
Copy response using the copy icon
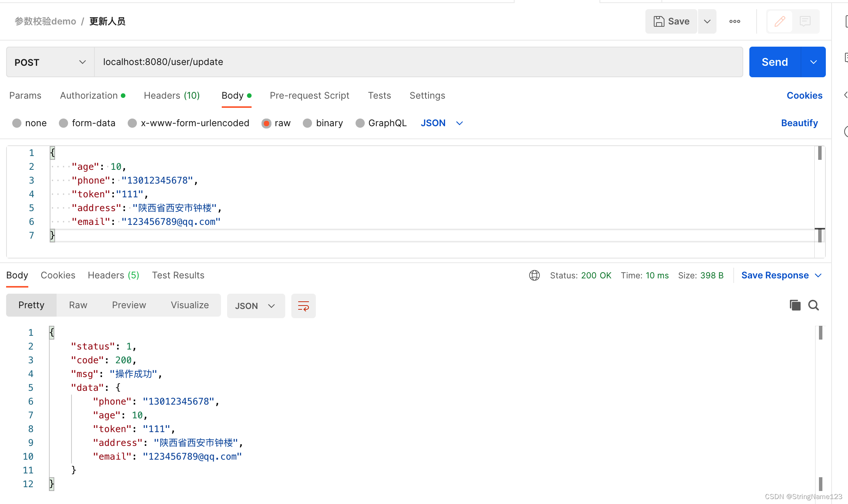coord(795,305)
